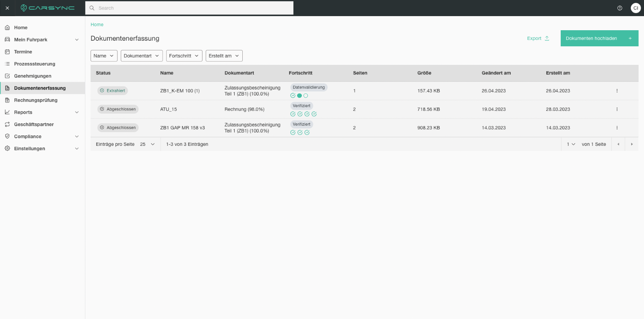Sort by the Status column header
This screenshot has width=644, height=319.
pos(103,73)
